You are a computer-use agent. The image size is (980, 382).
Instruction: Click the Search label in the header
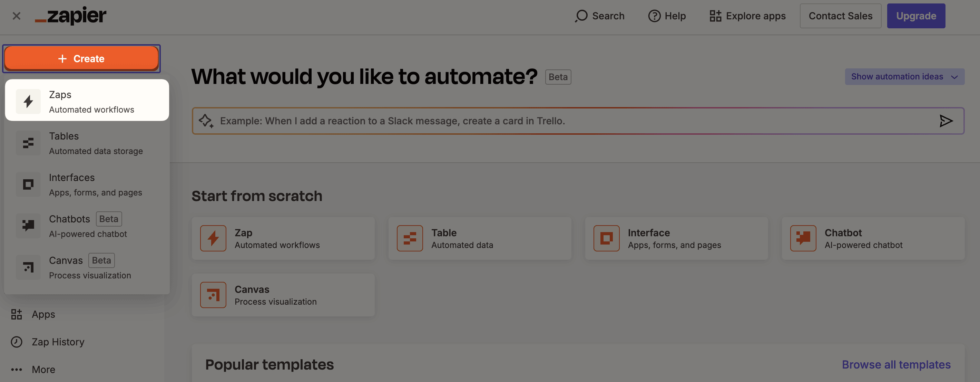point(608,16)
